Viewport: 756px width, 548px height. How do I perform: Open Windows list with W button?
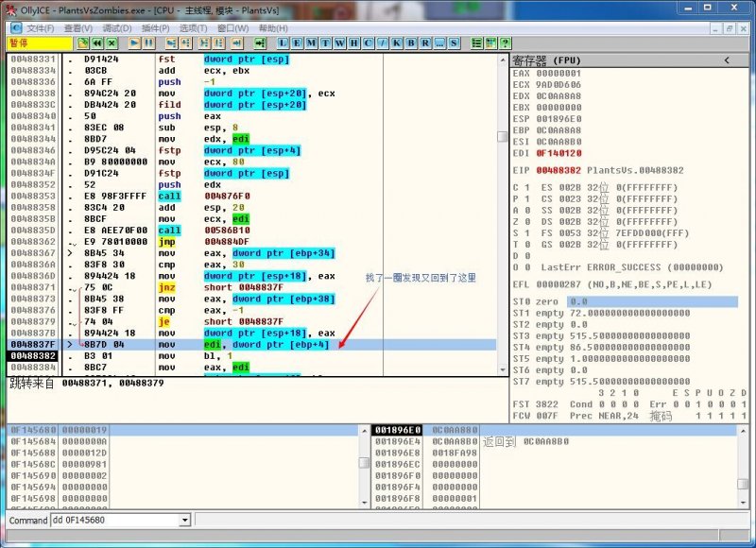tap(340, 43)
